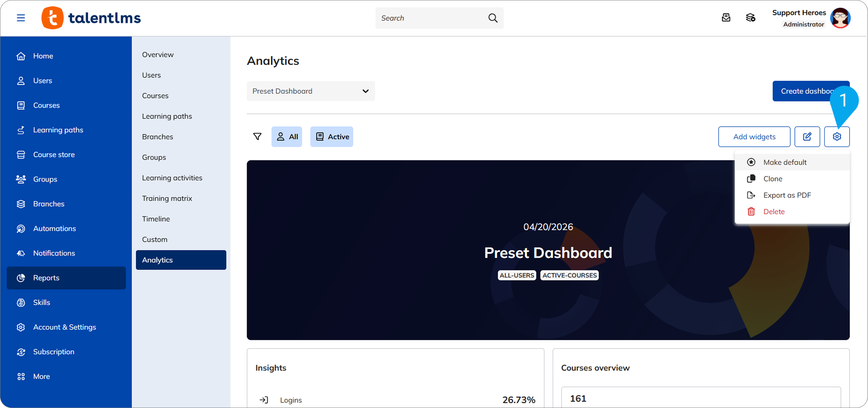Click the Insights card heading
Screen dimensions: 868x408
(x=271, y=368)
